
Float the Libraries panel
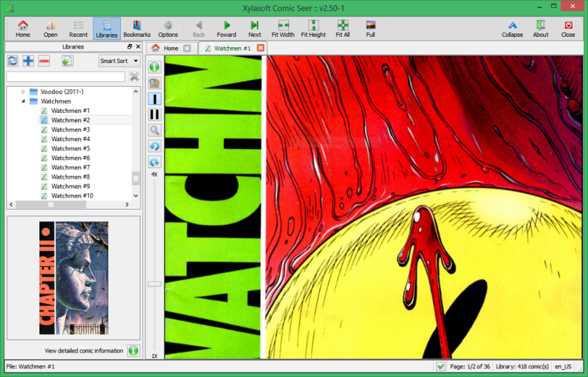[x=129, y=47]
